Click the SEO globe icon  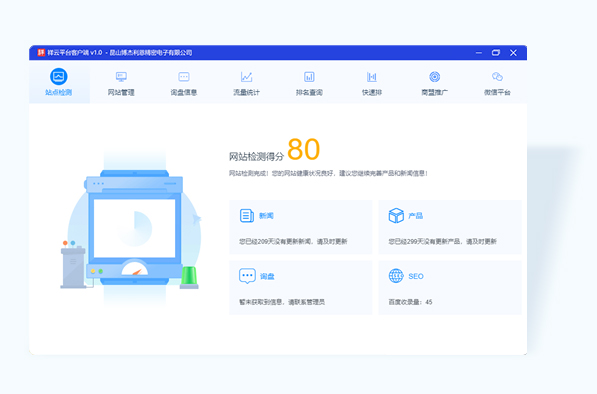click(396, 276)
